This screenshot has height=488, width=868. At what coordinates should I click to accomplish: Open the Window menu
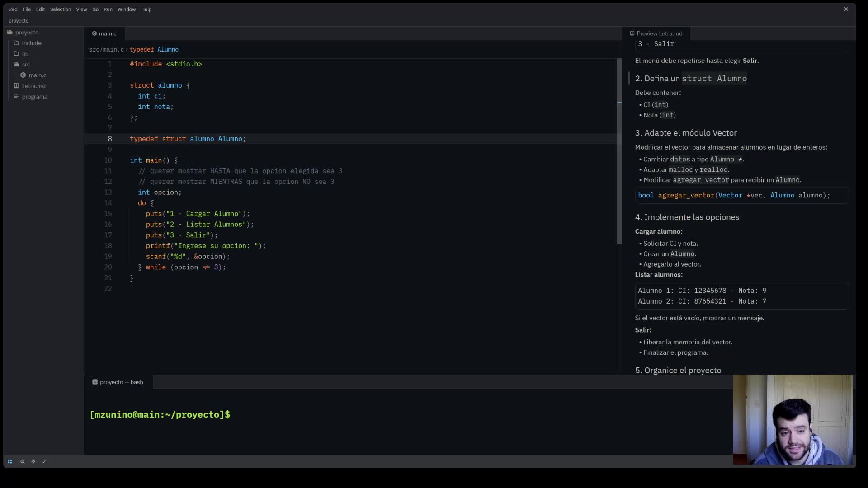point(127,9)
